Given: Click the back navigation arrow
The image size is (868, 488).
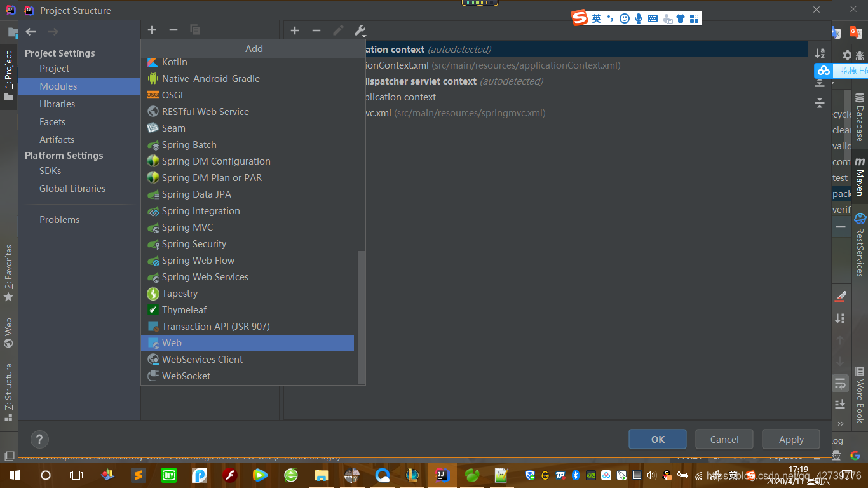Looking at the screenshot, I should 31,32.
